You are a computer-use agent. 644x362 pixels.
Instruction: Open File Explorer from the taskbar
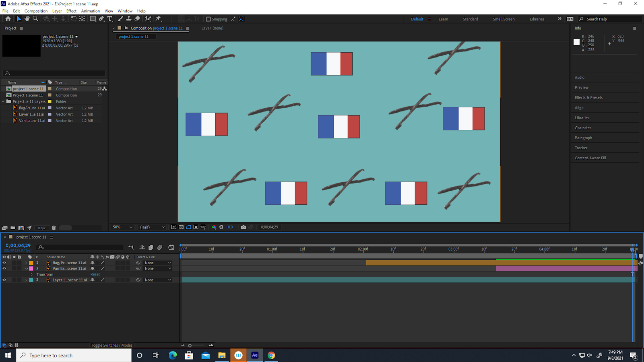222,355
